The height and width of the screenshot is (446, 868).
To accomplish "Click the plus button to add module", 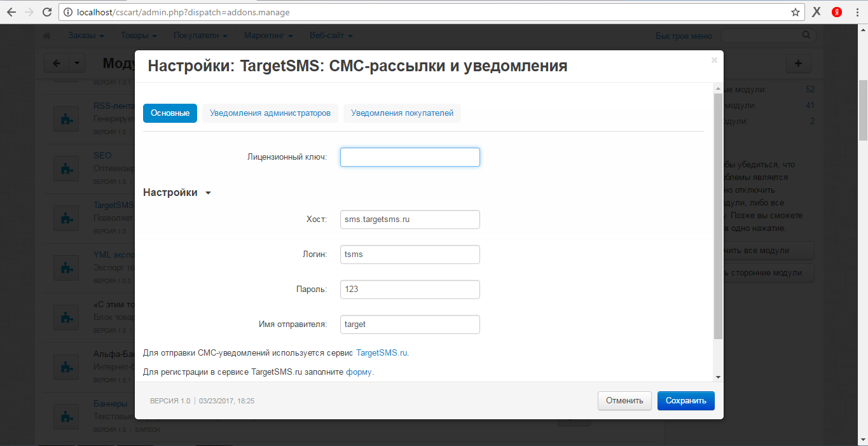I will [x=799, y=63].
